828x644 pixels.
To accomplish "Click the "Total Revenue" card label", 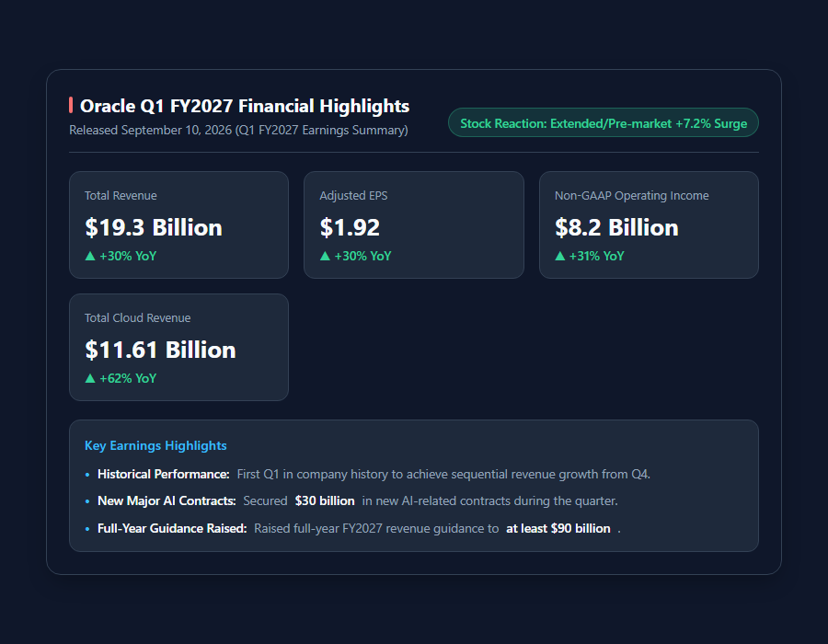I will coord(121,195).
